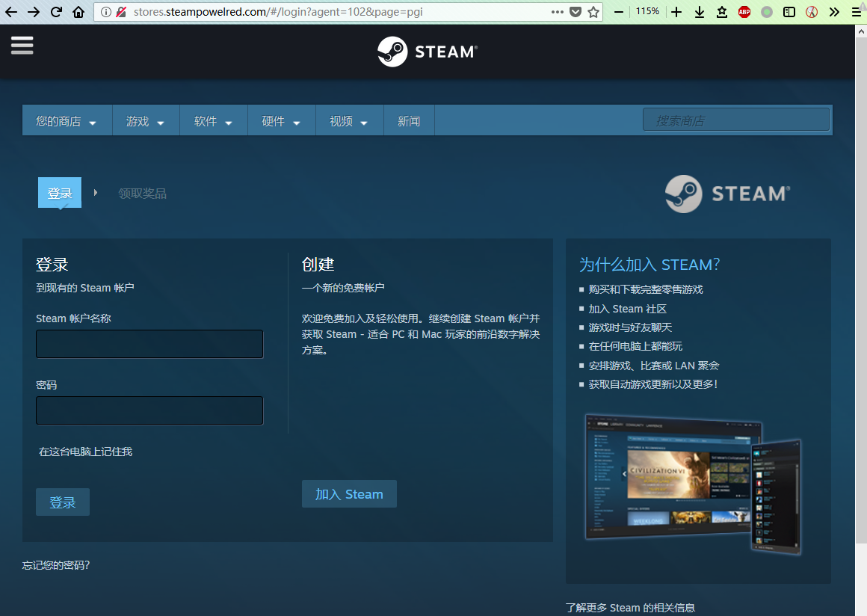Image resolution: width=867 pixels, height=616 pixels.
Task: Expand the 软件 dropdown menu
Action: 214,121
